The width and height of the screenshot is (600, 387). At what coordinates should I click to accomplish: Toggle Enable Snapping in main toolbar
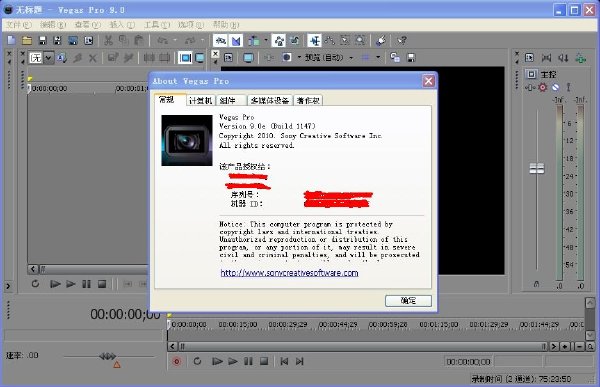220,40
